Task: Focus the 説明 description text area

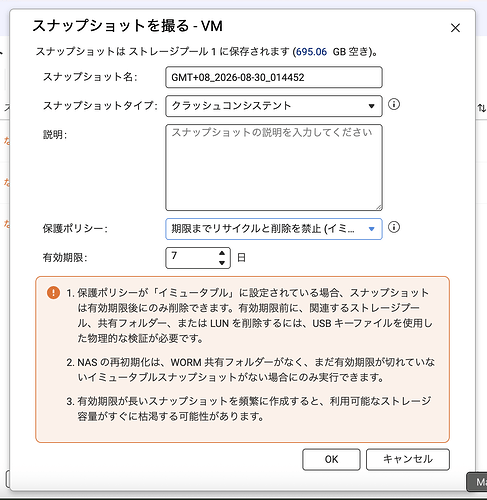Action: [274, 167]
